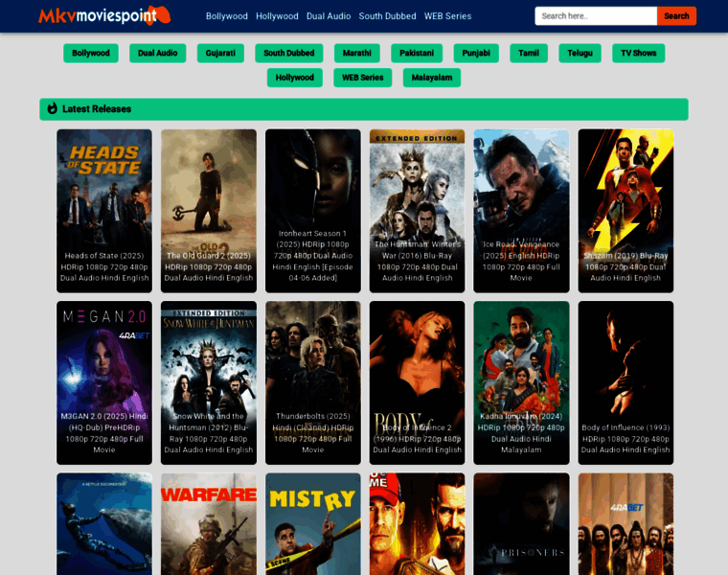728x575 pixels.
Task: Focus the Search here input field
Action: [x=596, y=16]
